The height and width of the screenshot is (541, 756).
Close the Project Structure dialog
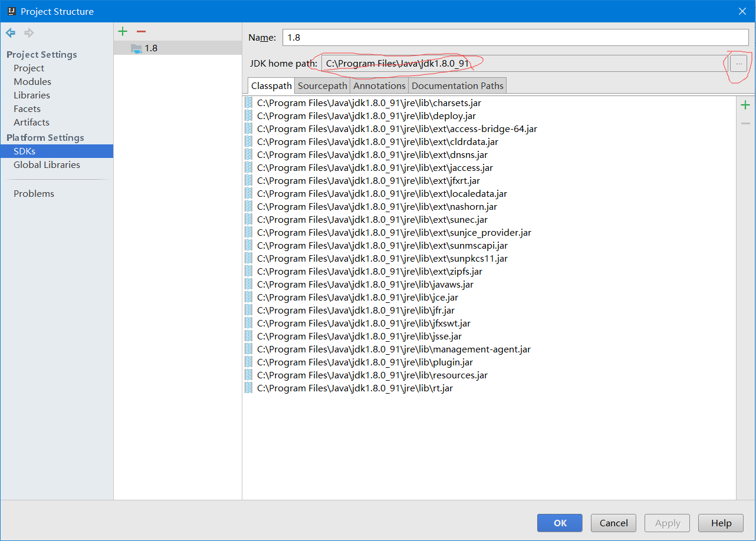tap(742, 11)
